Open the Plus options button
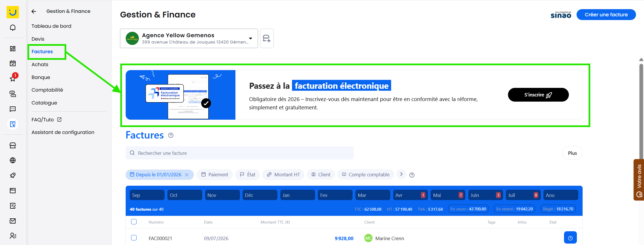Viewport: 644px width, 245px height. [572, 153]
